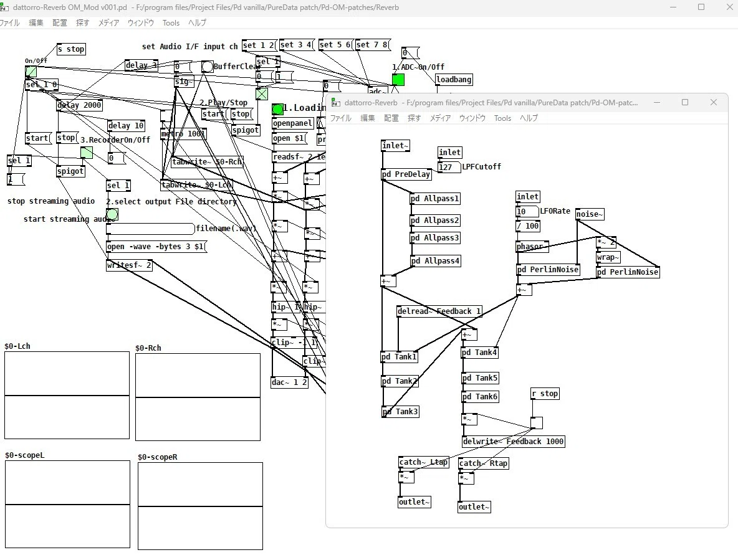This screenshot has width=738, height=560.
Task: Open メディア menu in main window
Action: 108,22
